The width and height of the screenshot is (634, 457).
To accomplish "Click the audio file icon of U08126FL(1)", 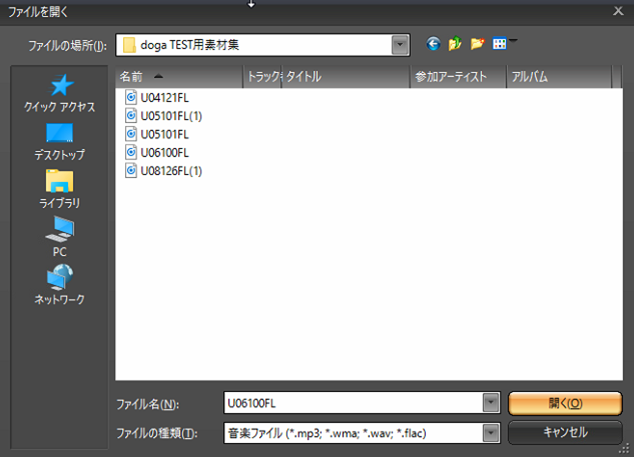I will click(x=131, y=171).
